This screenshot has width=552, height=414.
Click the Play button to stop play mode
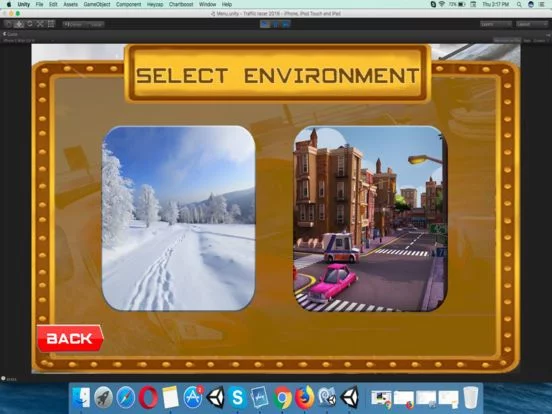[265, 24]
